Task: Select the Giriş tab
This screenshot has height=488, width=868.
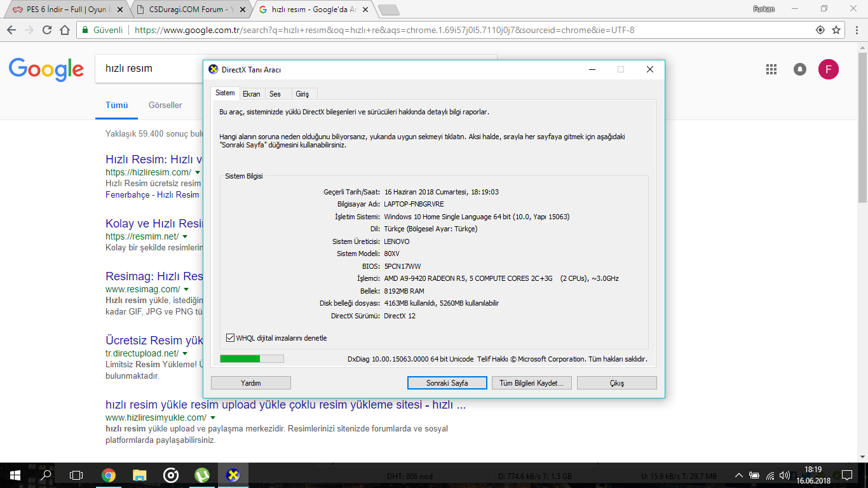Action: [302, 94]
